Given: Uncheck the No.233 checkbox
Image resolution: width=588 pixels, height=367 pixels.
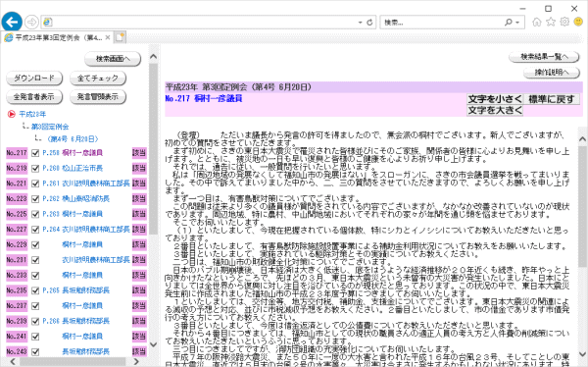Looking at the screenshot, I should (35, 275).
